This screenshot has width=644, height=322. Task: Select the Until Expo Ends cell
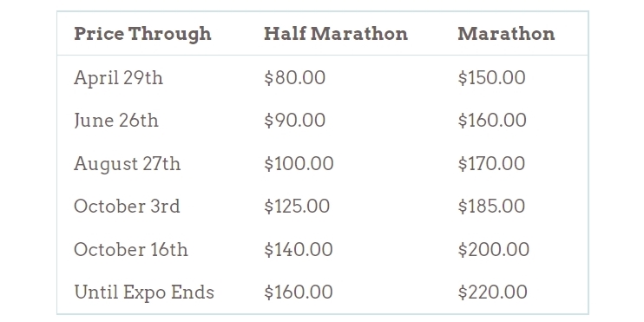point(144,292)
